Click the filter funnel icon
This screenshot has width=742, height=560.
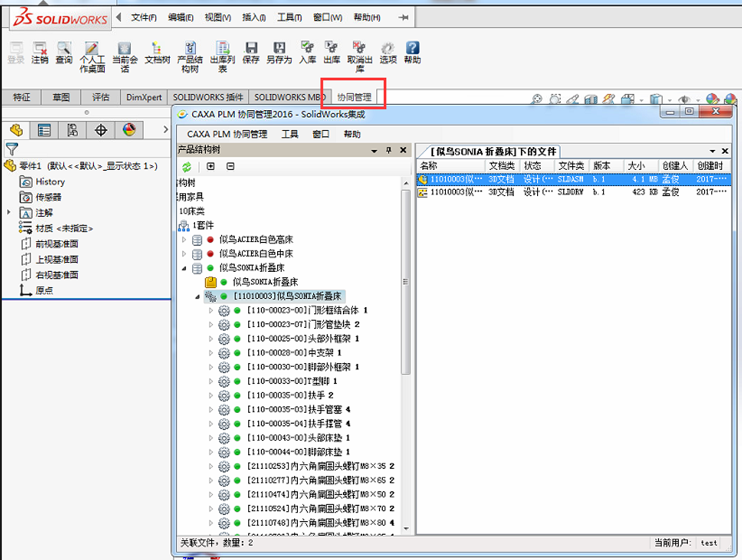point(12,149)
